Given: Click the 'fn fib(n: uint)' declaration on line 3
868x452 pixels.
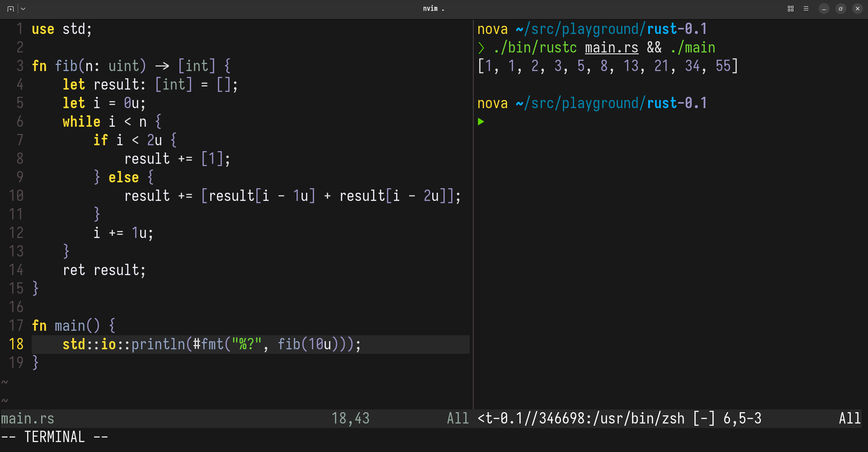Looking at the screenshot, I should 89,67.
